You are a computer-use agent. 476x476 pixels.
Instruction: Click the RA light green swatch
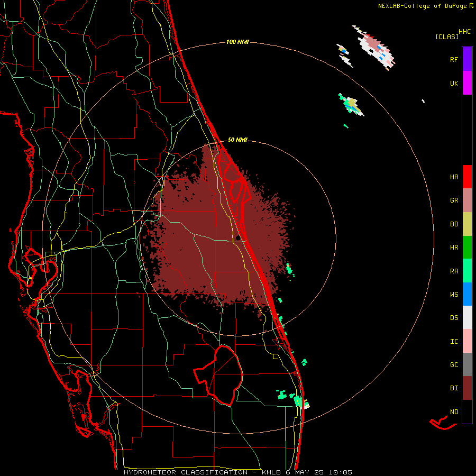(467, 271)
